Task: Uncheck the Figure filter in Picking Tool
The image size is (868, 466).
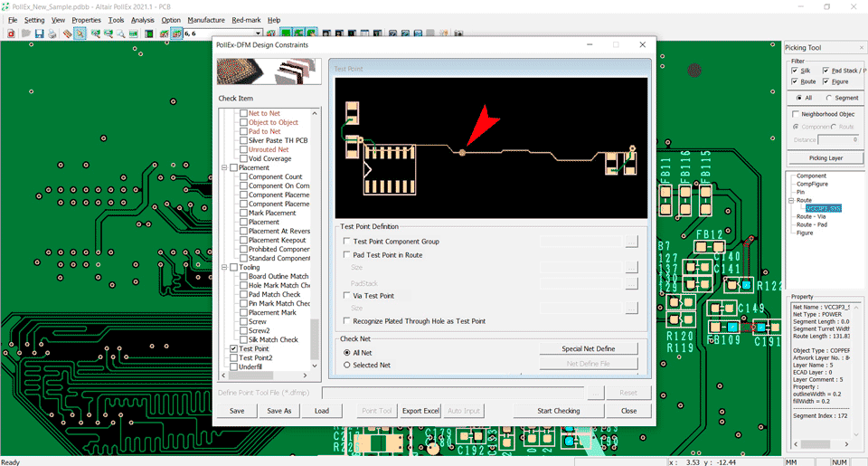Action: click(826, 81)
